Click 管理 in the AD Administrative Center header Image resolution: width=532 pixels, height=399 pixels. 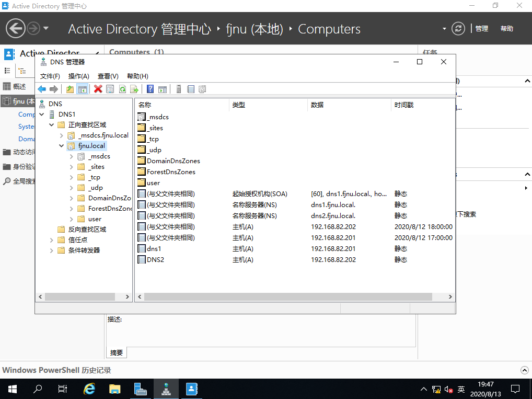click(x=482, y=29)
